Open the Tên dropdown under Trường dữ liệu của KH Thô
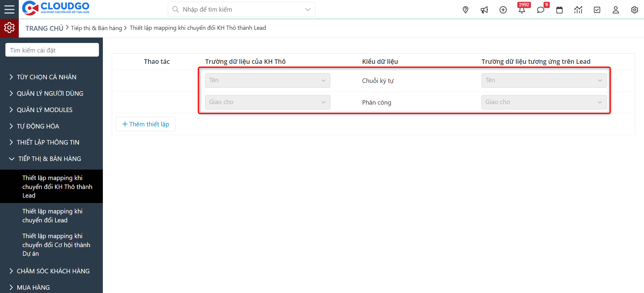 (267, 80)
